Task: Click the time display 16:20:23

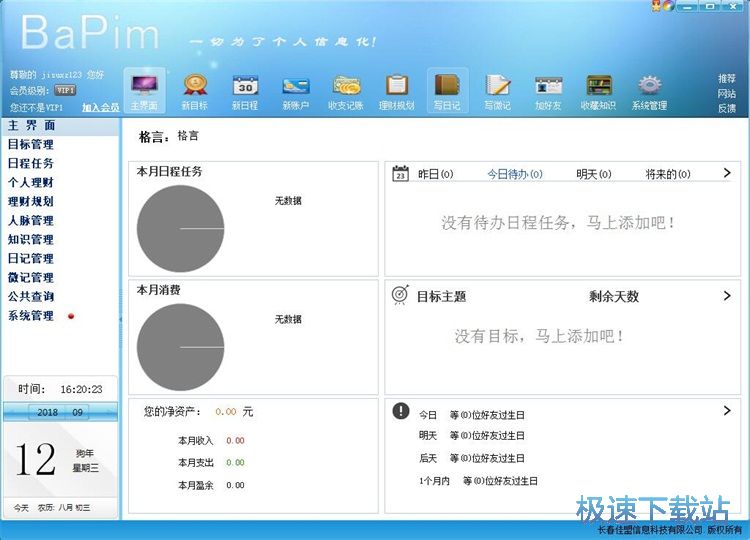Action: 81,389
